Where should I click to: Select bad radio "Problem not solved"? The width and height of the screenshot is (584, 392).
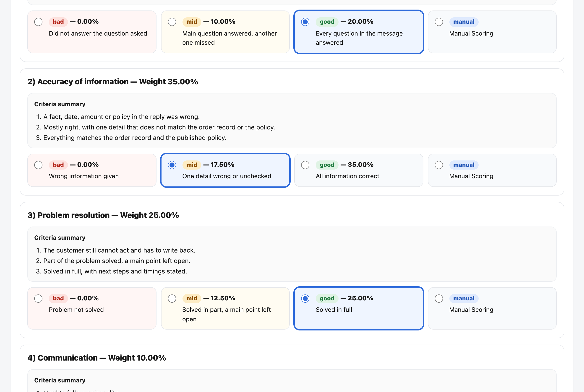click(38, 299)
